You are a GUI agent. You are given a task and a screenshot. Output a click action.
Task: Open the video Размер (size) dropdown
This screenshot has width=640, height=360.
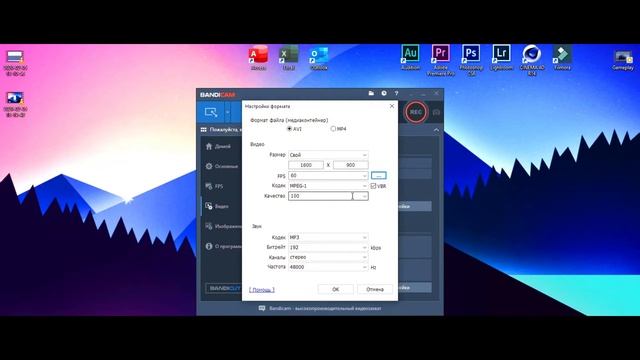[x=328, y=155]
